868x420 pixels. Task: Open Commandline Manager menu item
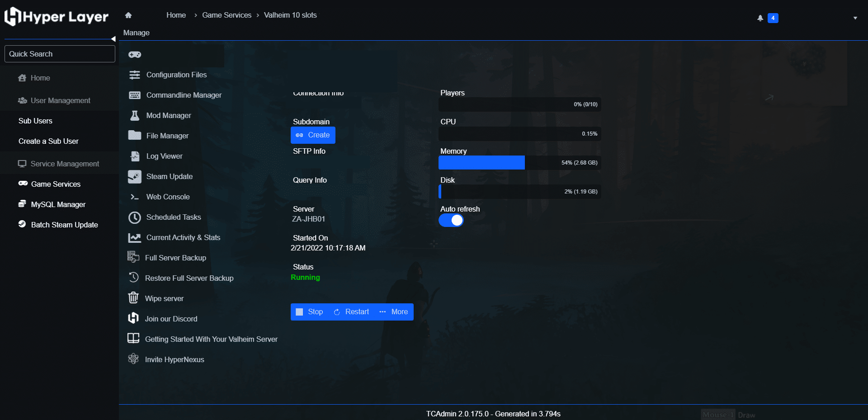click(184, 95)
